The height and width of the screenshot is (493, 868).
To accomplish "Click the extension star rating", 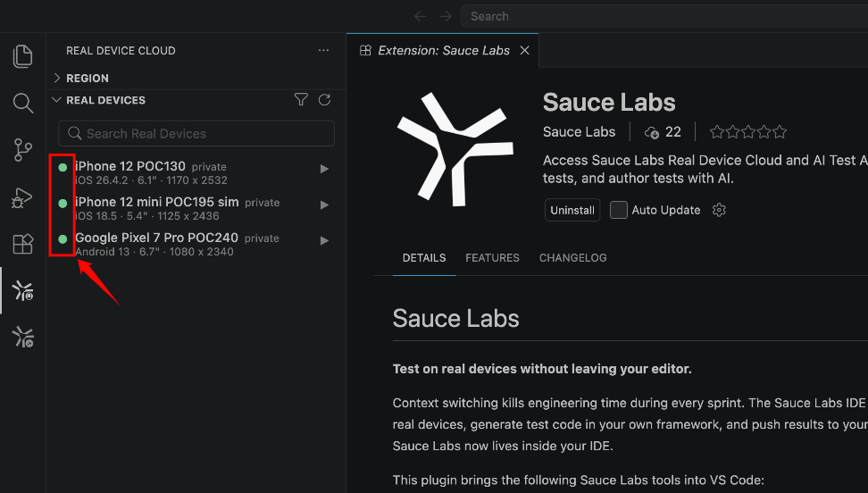I will coord(747,132).
